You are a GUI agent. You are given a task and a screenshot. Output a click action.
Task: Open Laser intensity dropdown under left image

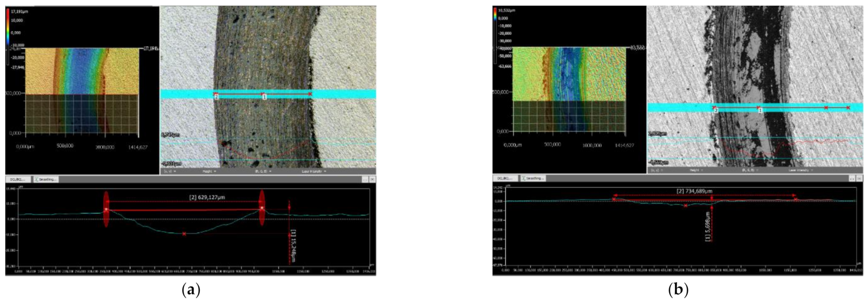[314, 171]
